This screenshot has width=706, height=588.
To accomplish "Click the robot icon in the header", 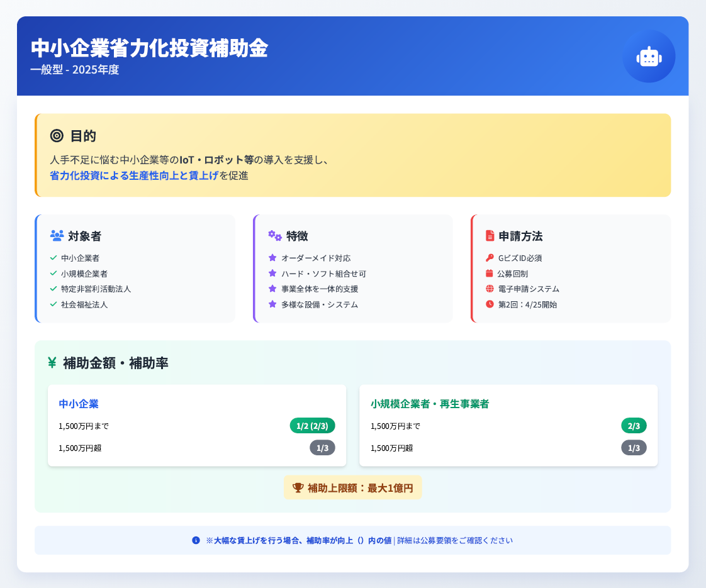I will click(x=649, y=57).
